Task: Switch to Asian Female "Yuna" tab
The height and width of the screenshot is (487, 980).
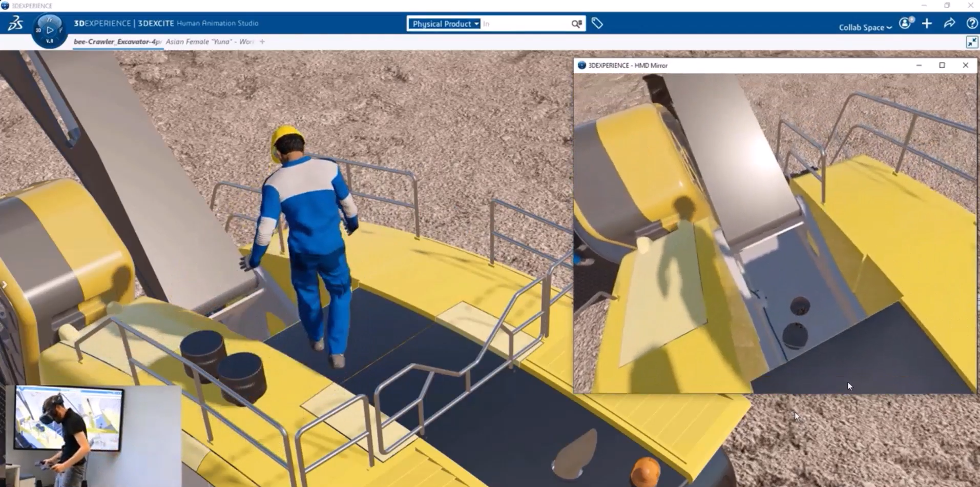Action: [x=210, y=42]
